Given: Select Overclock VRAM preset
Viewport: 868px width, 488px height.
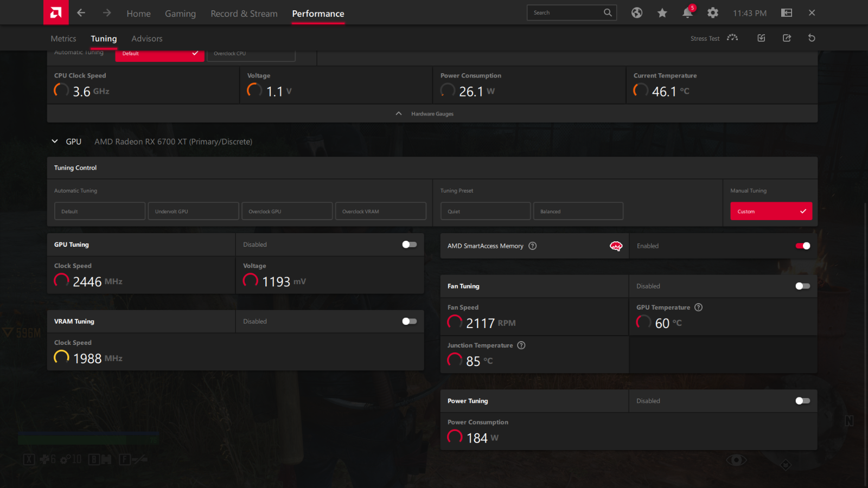Looking at the screenshot, I should (x=381, y=211).
